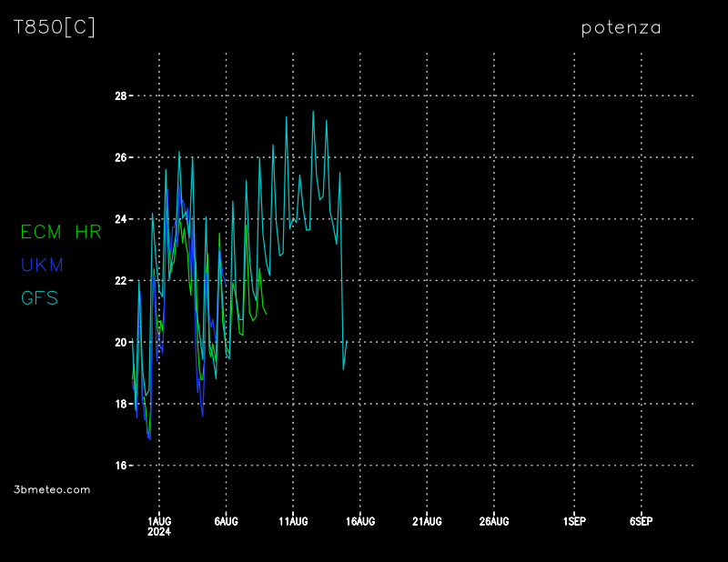Click the ECM HR legend entry
The height and width of the screenshot is (562, 728).
(61, 233)
